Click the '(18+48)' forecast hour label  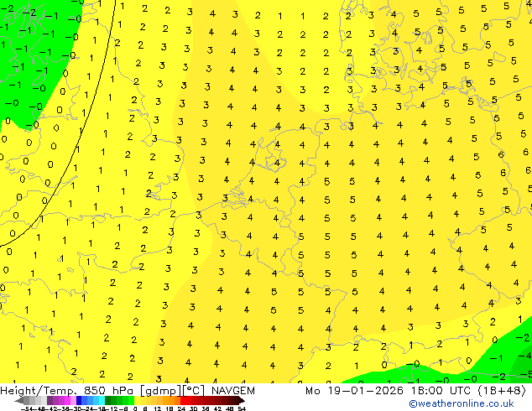click(x=502, y=391)
